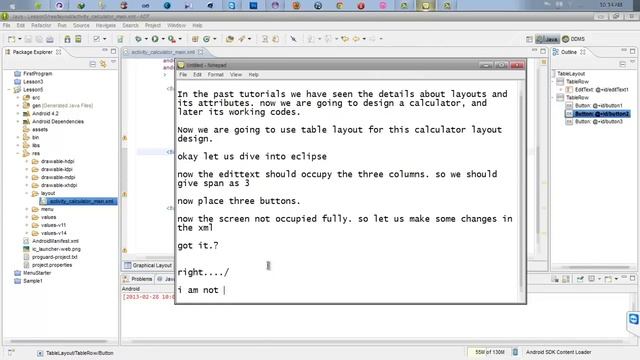
Task: Click the Package Explorer horizontal scrollbar
Action: [x=58, y=341]
